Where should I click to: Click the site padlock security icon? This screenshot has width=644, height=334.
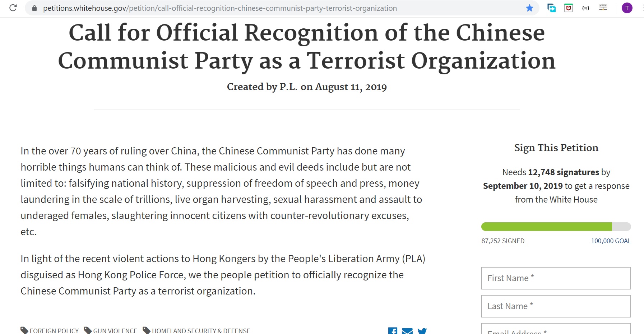34,8
